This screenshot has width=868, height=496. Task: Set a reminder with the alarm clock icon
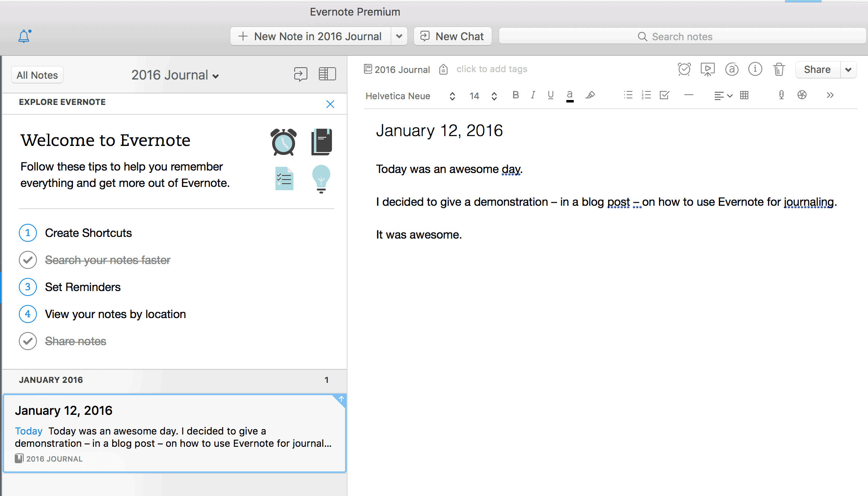pyautogui.click(x=684, y=69)
